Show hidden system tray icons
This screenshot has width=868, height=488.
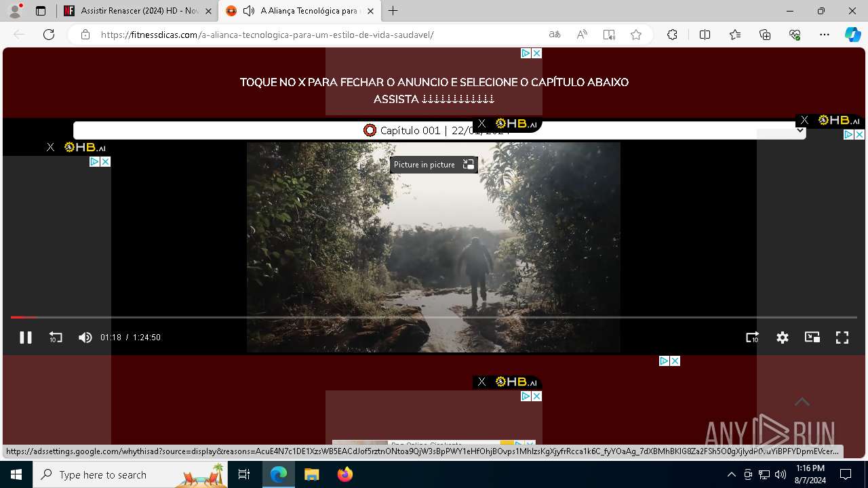(731, 474)
